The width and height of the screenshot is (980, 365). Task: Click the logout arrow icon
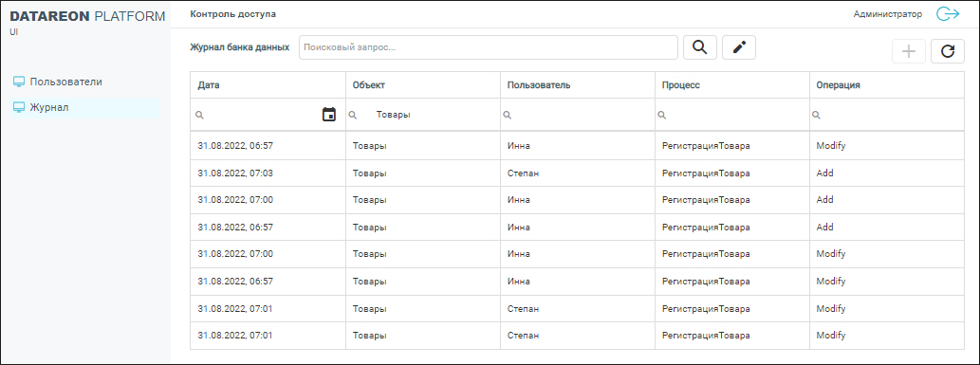pyautogui.click(x=948, y=14)
